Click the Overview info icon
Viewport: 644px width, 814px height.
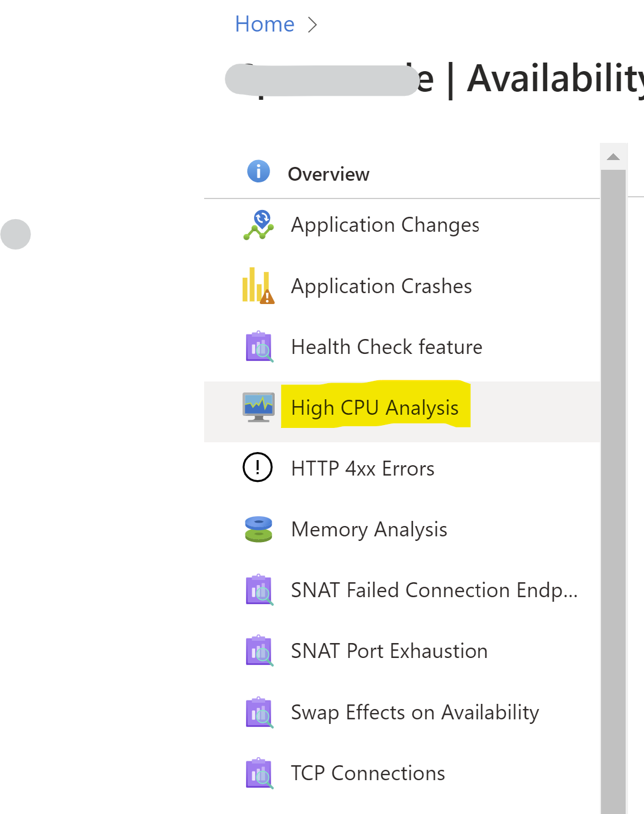257,170
